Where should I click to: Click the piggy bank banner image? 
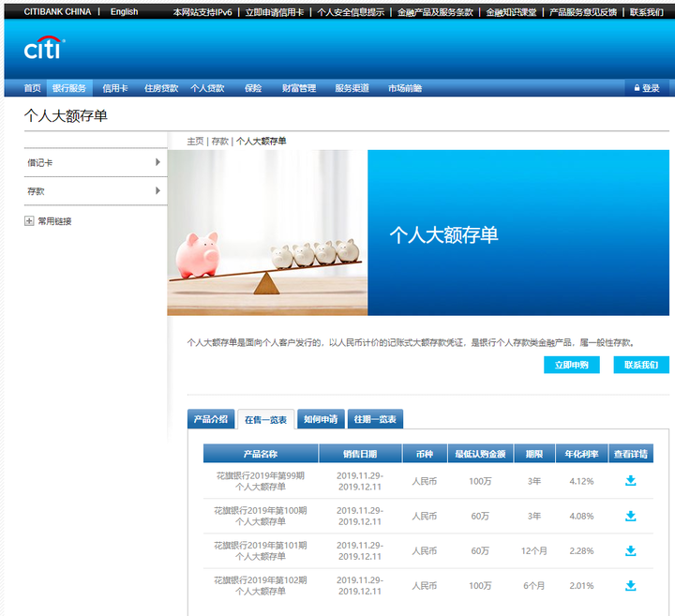point(267,233)
